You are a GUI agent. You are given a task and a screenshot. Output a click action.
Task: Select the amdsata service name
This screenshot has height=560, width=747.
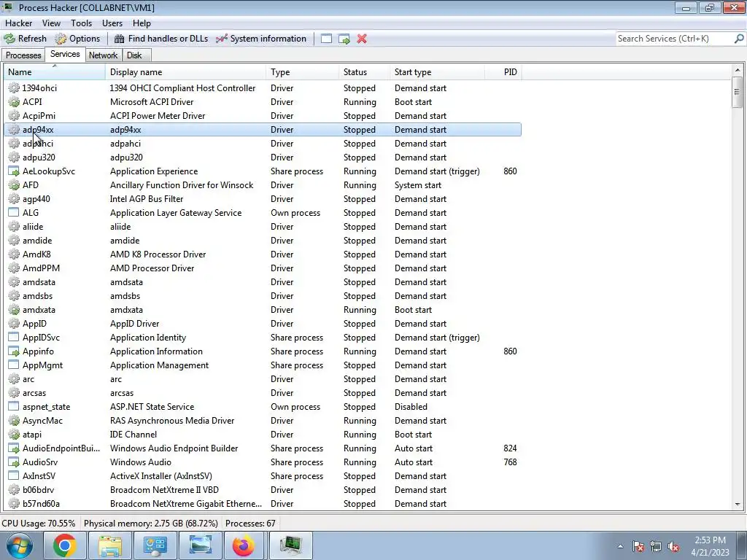pyautogui.click(x=39, y=282)
